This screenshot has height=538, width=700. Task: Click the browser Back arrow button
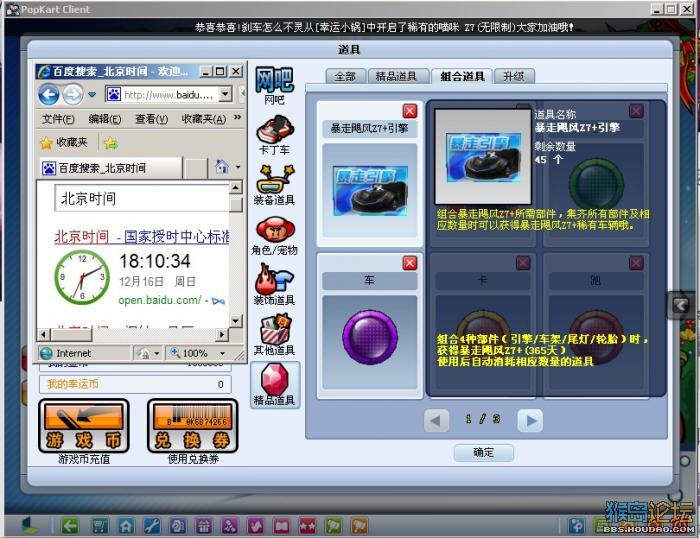[x=48, y=94]
